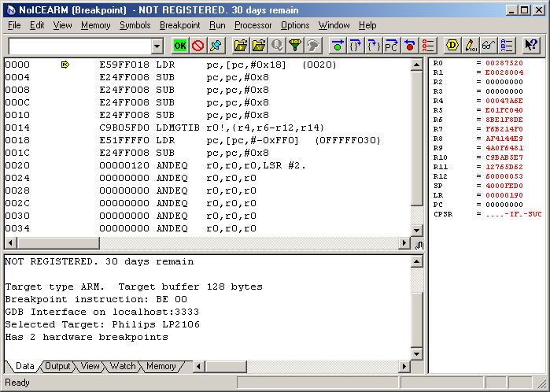Switch to the Output tab
This screenshot has width=550, height=392.
click(57, 366)
